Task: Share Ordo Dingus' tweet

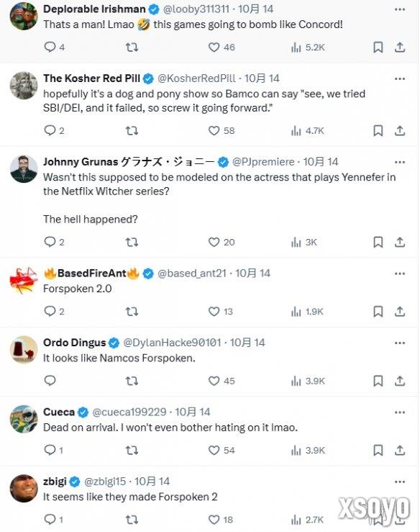Action: point(400,381)
